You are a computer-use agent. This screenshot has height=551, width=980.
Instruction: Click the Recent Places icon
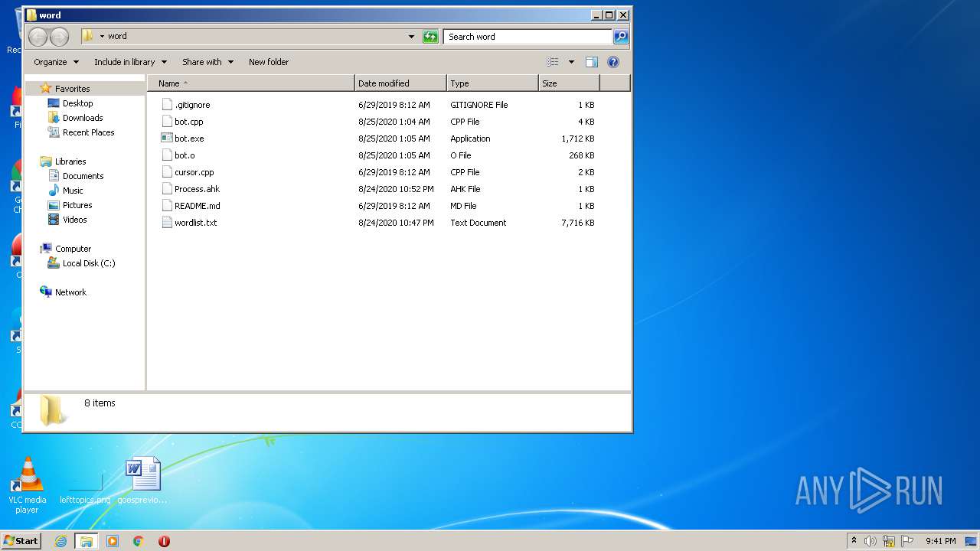click(54, 132)
